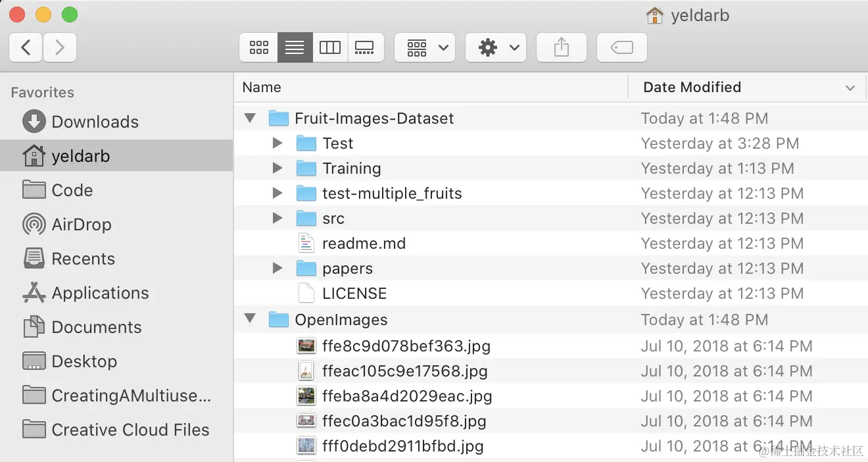Select the readme.md file
Viewport: 868px width, 462px height.
(x=364, y=243)
